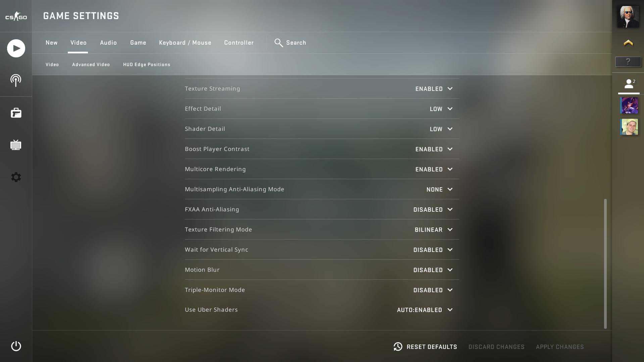Toggle FXAA Anti-Aliasing disabled setting
644x362 pixels.
(433, 210)
